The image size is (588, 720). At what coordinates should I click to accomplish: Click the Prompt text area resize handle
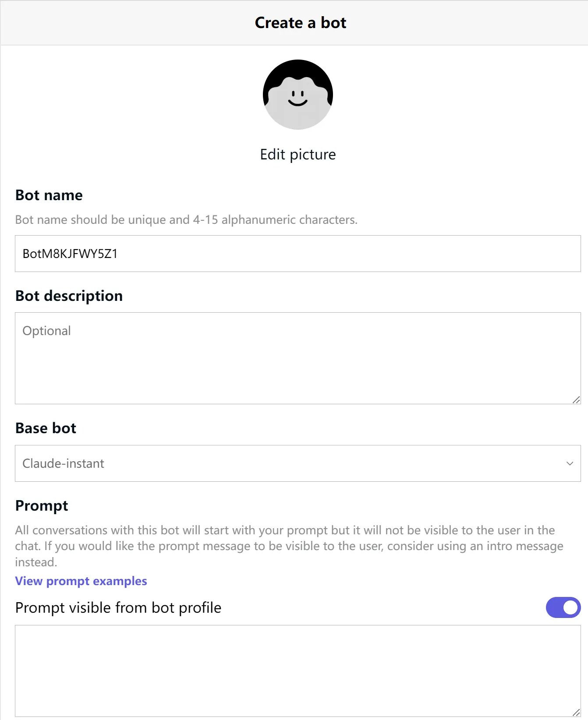pos(576,712)
